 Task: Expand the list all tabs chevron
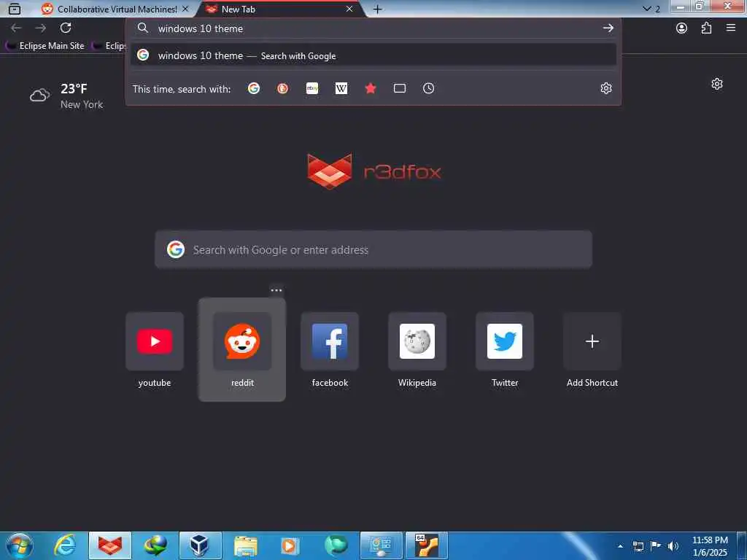pos(646,9)
